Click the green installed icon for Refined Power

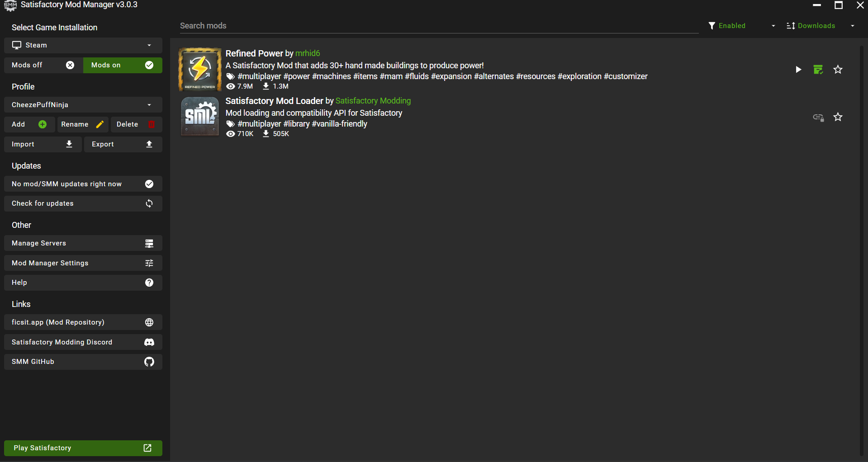(818, 70)
